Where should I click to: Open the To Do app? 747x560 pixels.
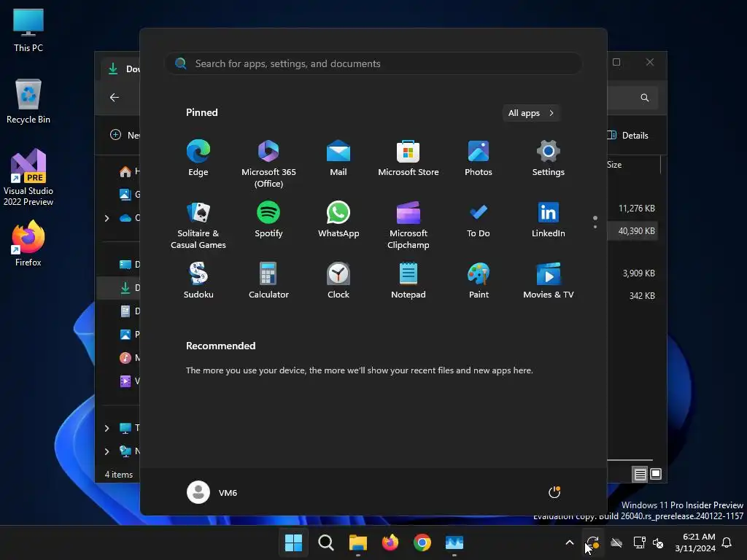click(479, 219)
